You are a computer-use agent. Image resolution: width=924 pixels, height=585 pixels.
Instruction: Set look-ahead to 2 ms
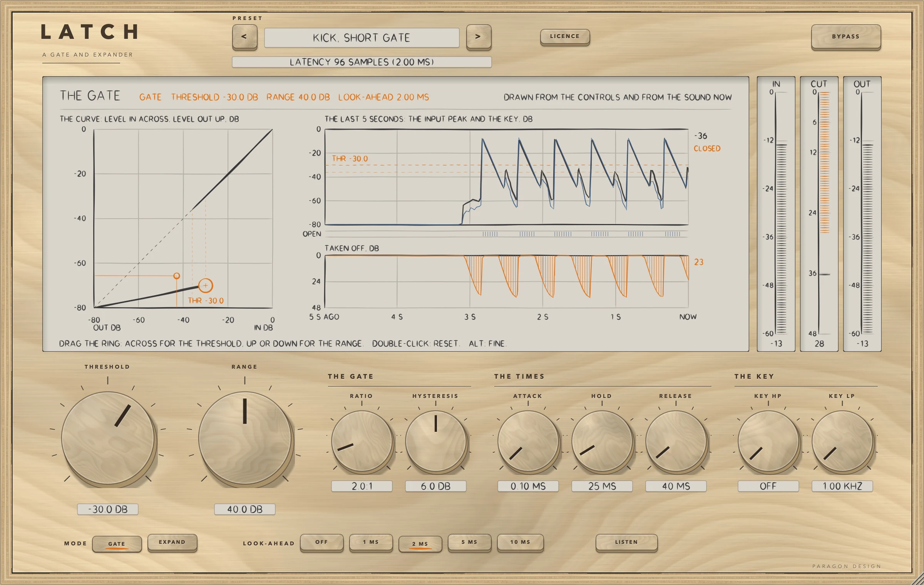coord(420,544)
